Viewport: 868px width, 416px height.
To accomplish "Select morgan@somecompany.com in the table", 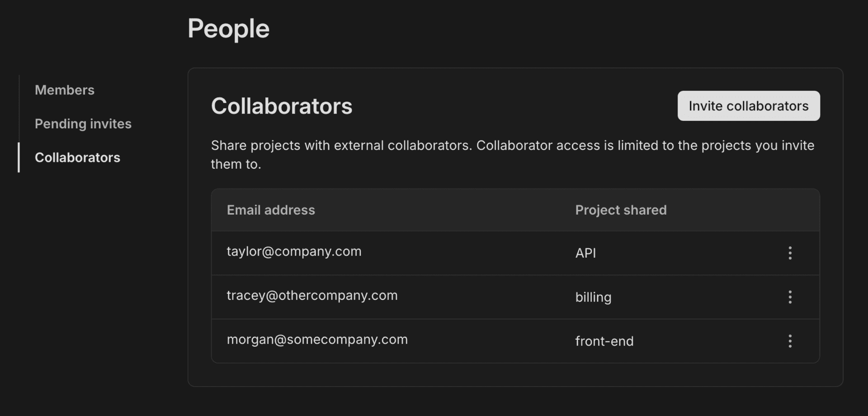I will pos(317,340).
